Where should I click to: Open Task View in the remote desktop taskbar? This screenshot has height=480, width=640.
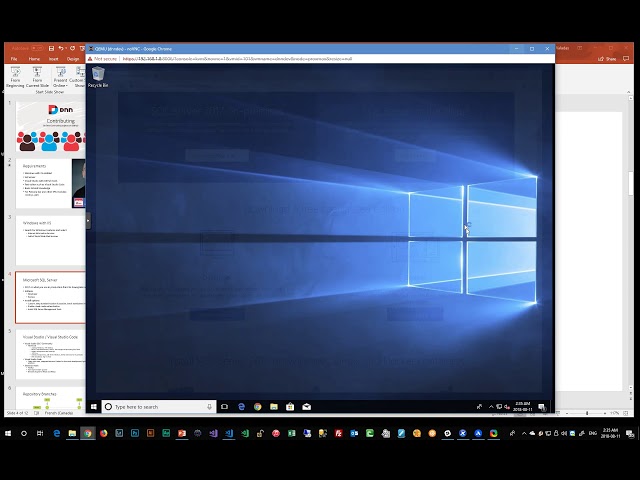coord(224,407)
